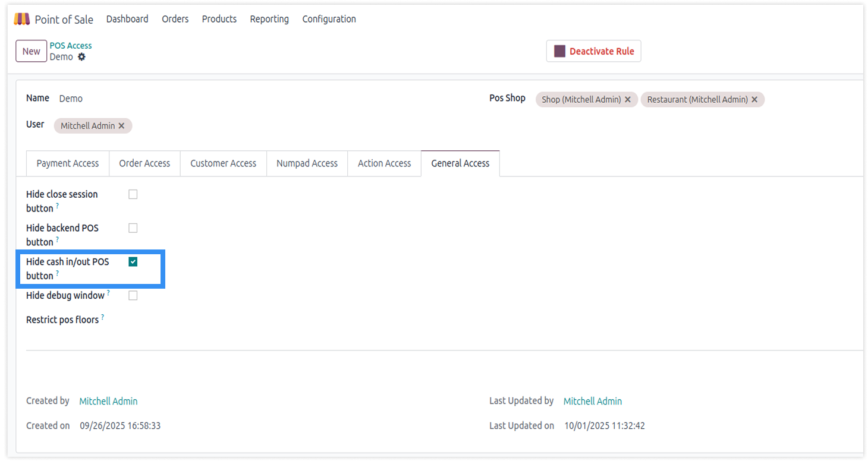
Task: Open the Orders menu dropdown
Action: click(x=175, y=19)
